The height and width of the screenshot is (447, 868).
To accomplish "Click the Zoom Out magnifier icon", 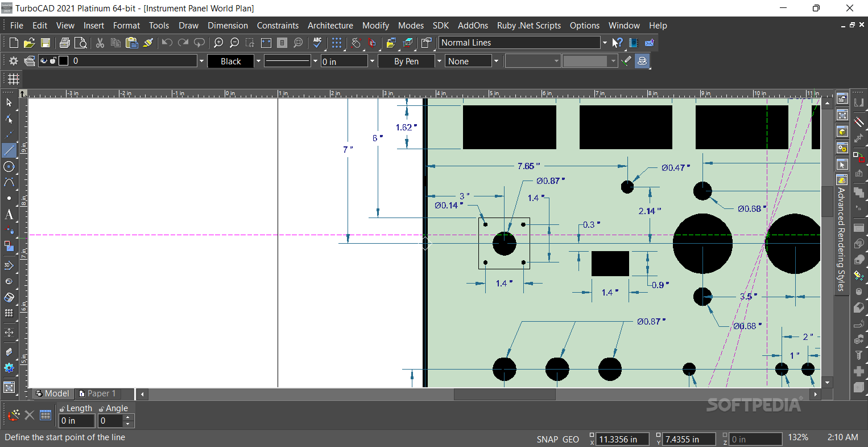I will click(x=234, y=43).
